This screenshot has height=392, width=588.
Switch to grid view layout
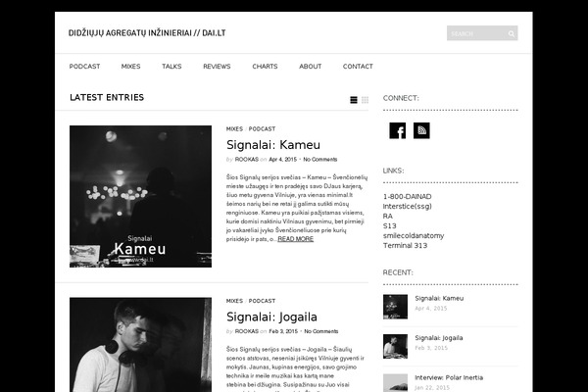[x=365, y=100]
